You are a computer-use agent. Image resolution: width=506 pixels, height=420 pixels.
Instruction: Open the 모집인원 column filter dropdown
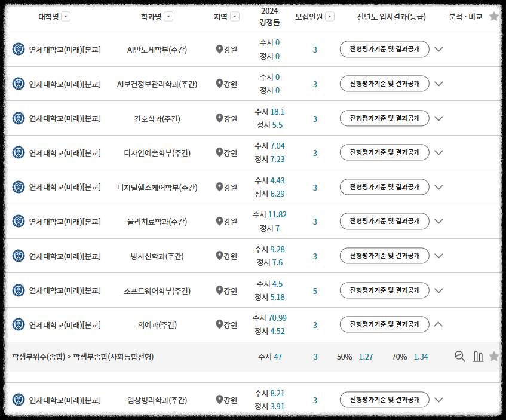coord(330,17)
